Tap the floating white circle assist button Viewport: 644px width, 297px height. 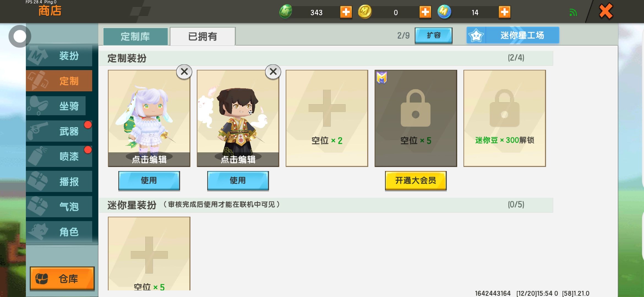tap(20, 36)
